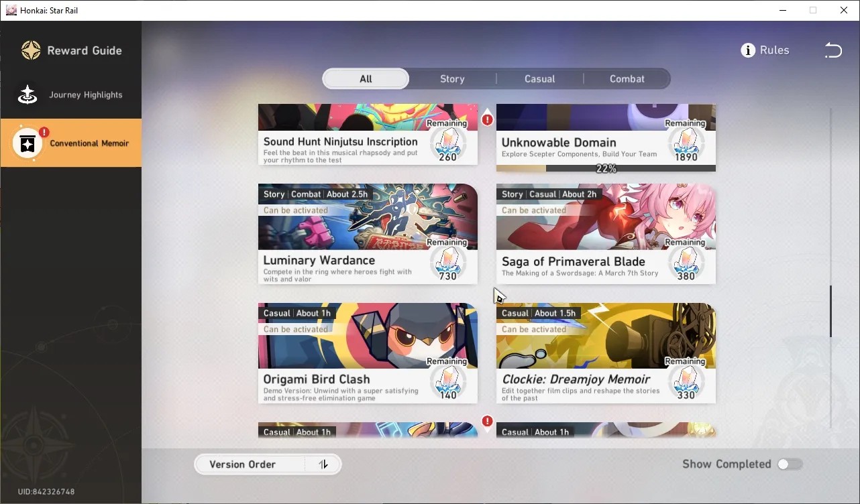Click "Can be activated" on Luminary Wardance card

(x=296, y=210)
